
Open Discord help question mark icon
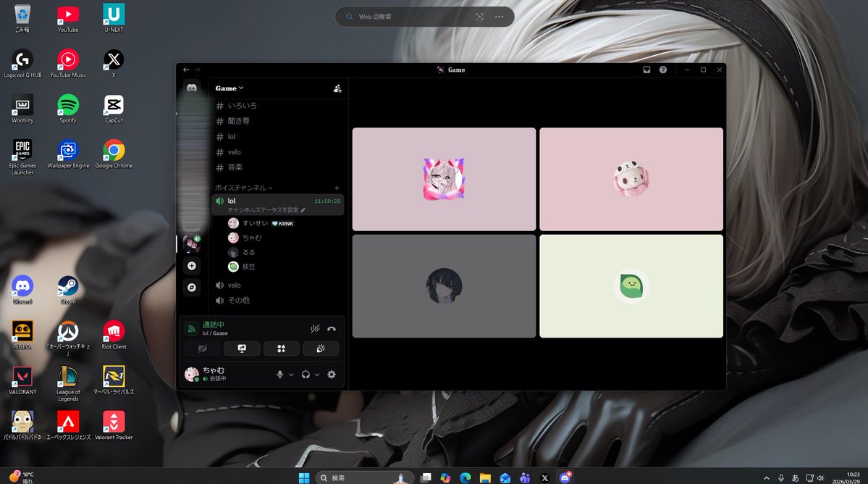[x=662, y=70]
